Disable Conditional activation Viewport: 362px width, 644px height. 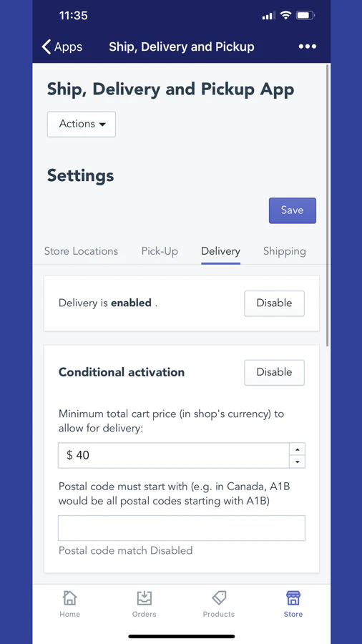[x=274, y=373]
